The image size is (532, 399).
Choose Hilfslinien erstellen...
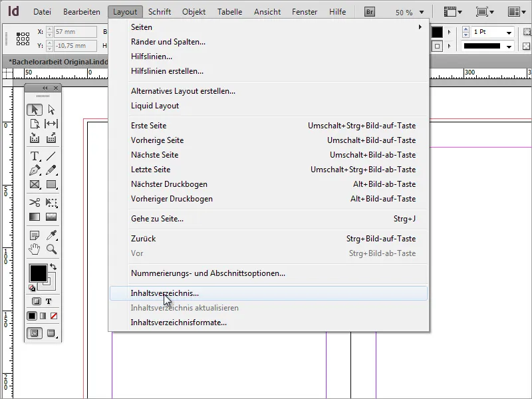(x=269, y=71)
